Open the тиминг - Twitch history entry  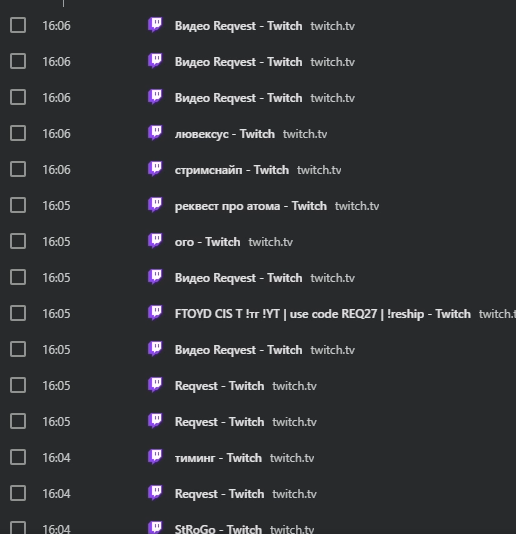tap(218, 458)
